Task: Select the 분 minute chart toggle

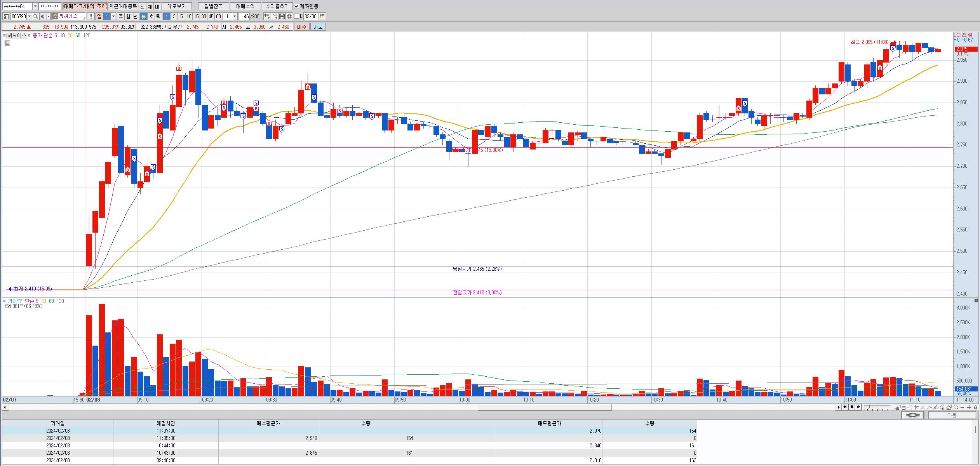Action: tap(143, 16)
